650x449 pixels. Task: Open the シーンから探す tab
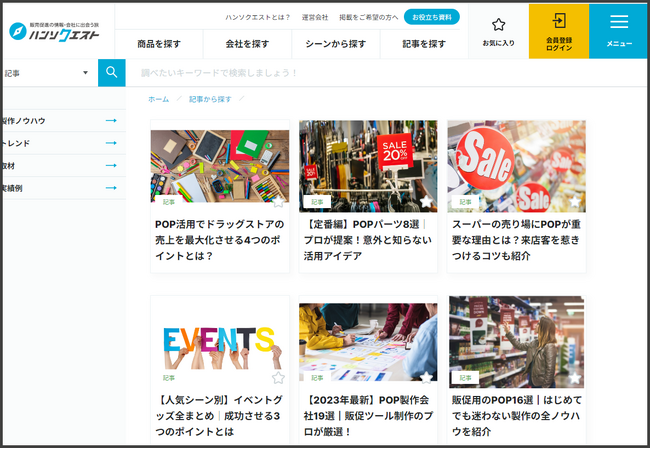336,44
